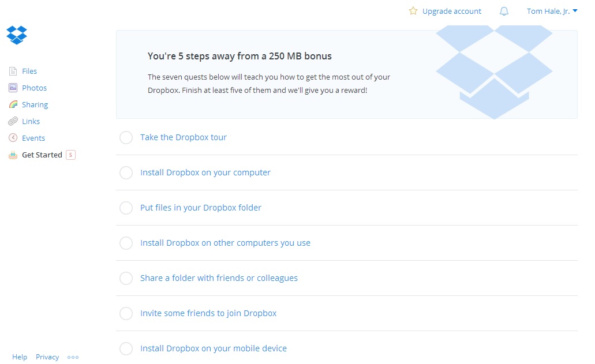Viewport: 595px width, 364px height.
Task: Open Install Dropbox on your mobile device
Action: (x=214, y=348)
